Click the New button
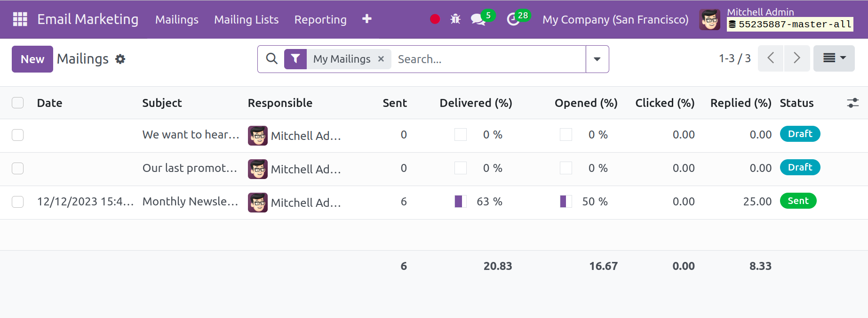 pos(32,59)
